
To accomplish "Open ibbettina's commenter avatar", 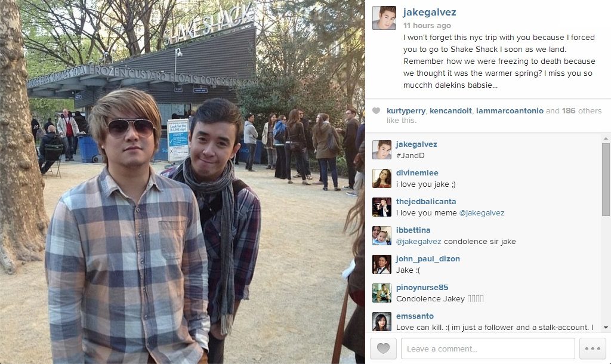I will (x=381, y=236).
